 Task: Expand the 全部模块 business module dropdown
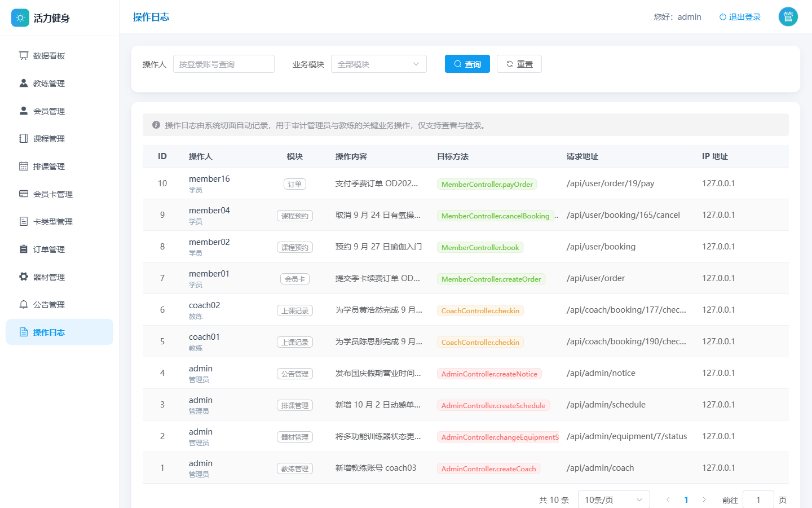tap(379, 64)
